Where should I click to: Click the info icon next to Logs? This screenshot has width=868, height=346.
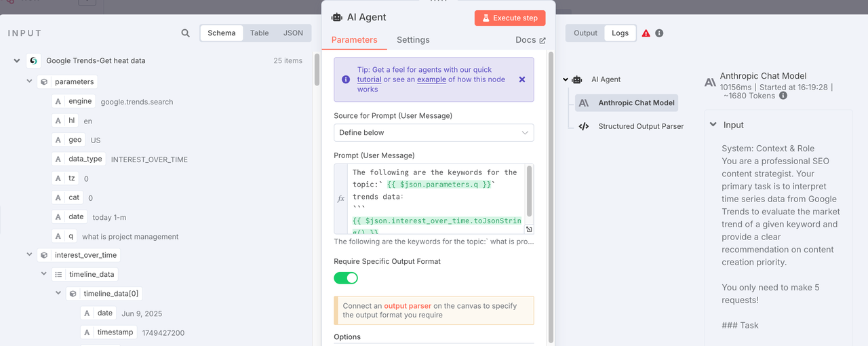tap(659, 33)
